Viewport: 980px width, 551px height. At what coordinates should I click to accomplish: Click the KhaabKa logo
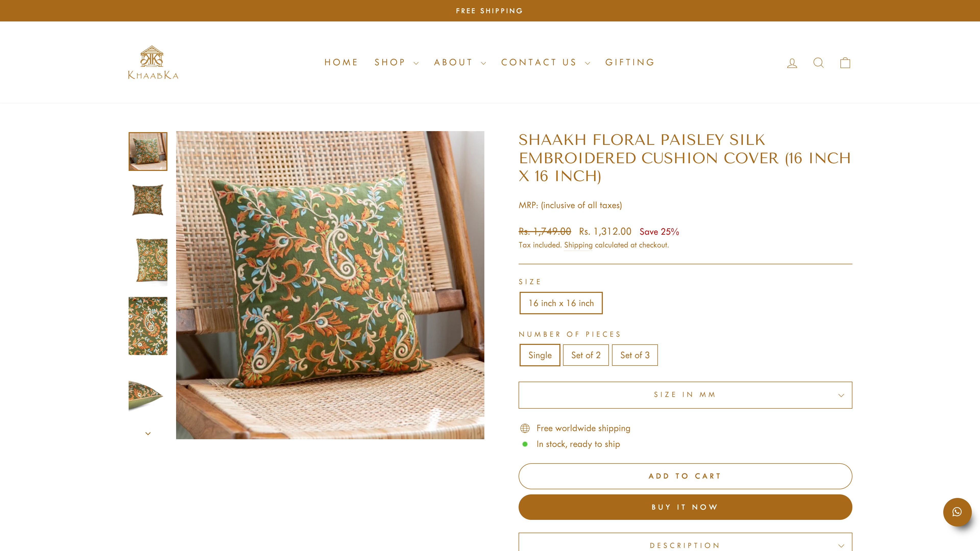coord(153,63)
